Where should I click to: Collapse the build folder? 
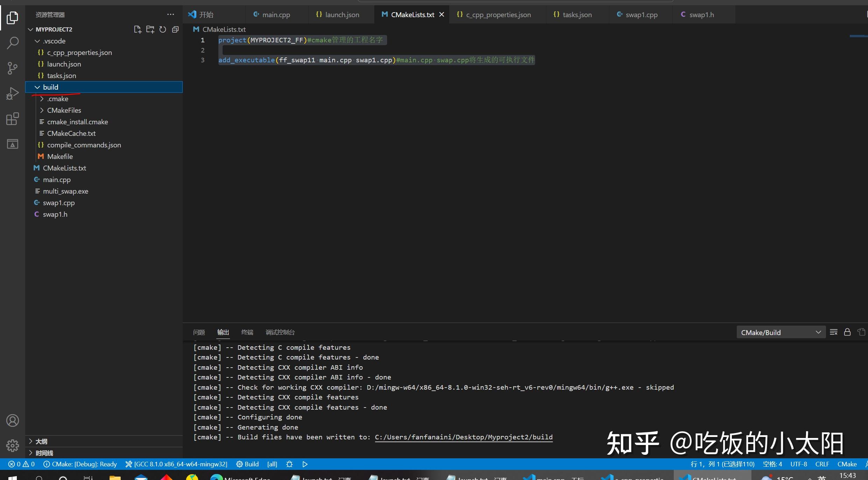pyautogui.click(x=38, y=87)
